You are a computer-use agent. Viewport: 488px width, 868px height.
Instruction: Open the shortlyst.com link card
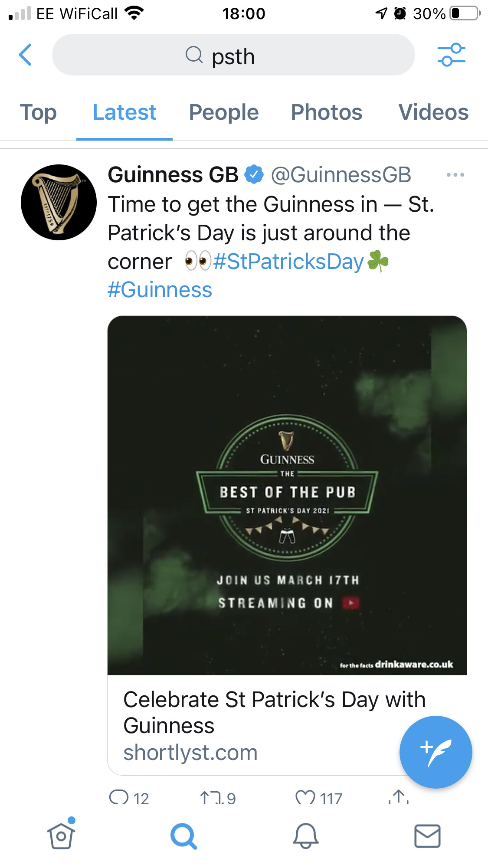287,725
